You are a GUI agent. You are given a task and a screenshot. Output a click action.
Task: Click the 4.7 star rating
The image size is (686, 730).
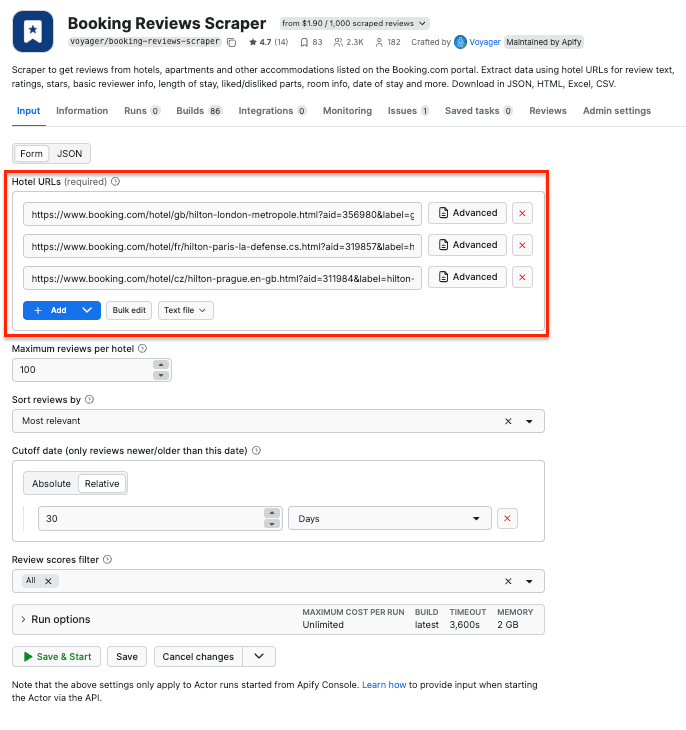pos(268,42)
